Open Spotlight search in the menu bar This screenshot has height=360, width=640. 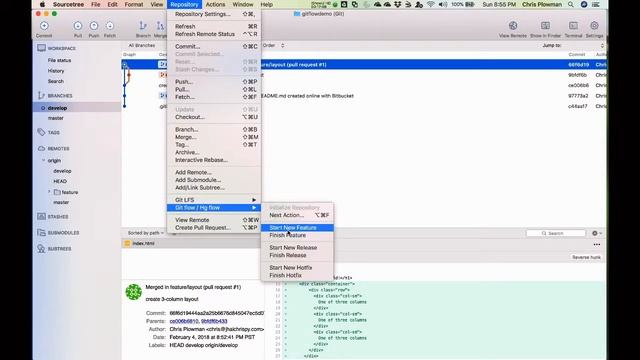click(x=571, y=4)
